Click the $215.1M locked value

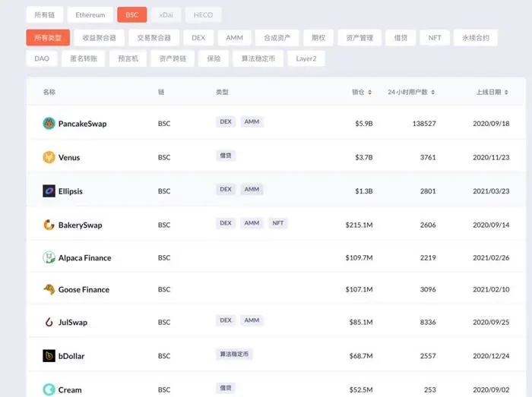point(359,225)
